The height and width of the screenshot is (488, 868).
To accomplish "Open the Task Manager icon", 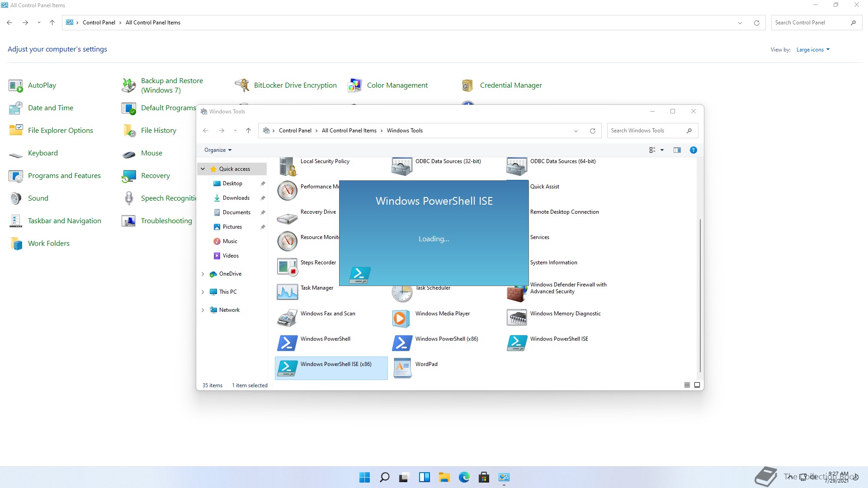I will pyautogui.click(x=288, y=292).
